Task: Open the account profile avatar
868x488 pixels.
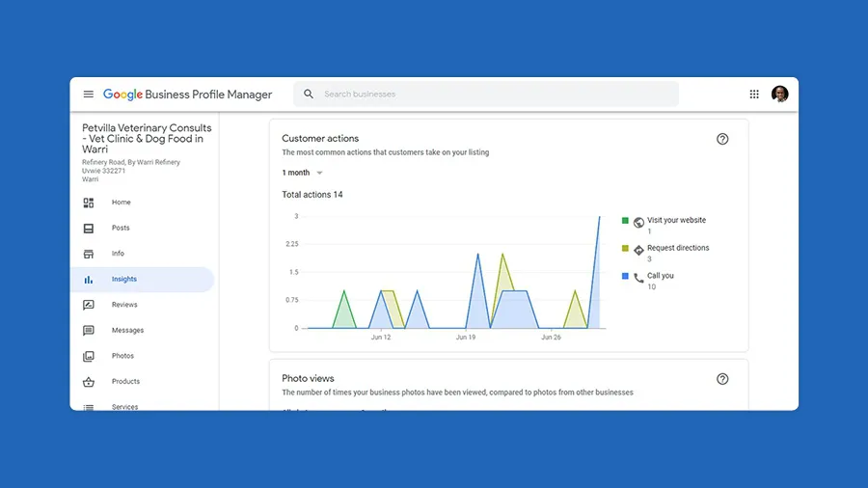Action: click(x=779, y=95)
